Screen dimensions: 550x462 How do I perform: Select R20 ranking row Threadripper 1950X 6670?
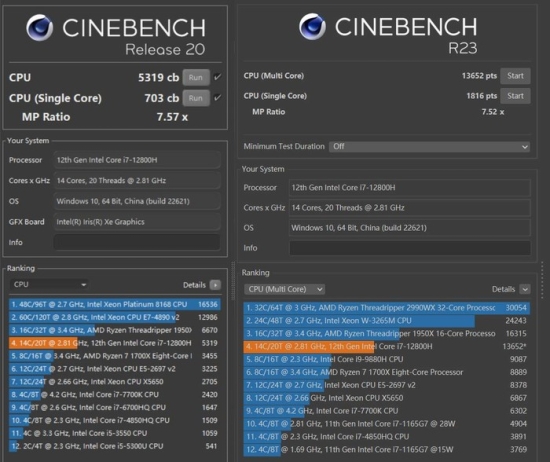115,330
